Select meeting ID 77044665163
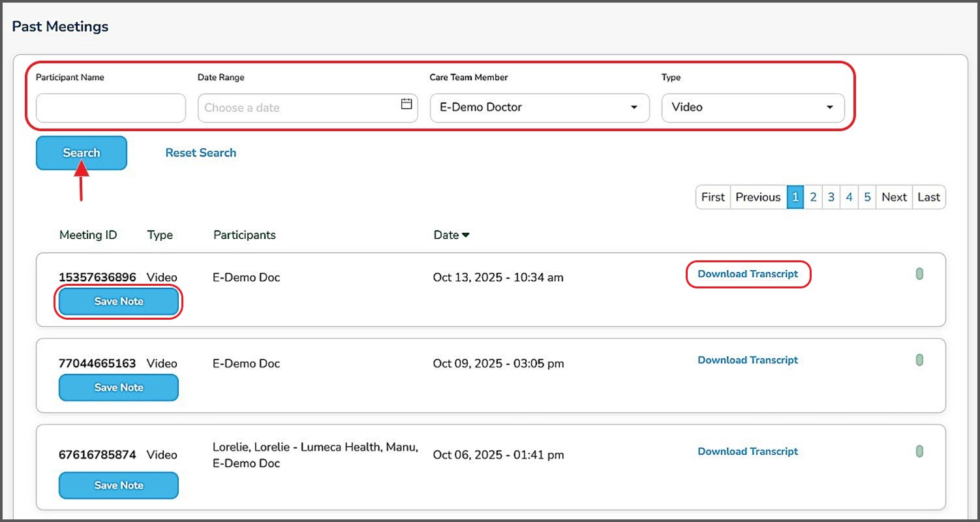The width and height of the screenshot is (980, 522). [x=98, y=363]
